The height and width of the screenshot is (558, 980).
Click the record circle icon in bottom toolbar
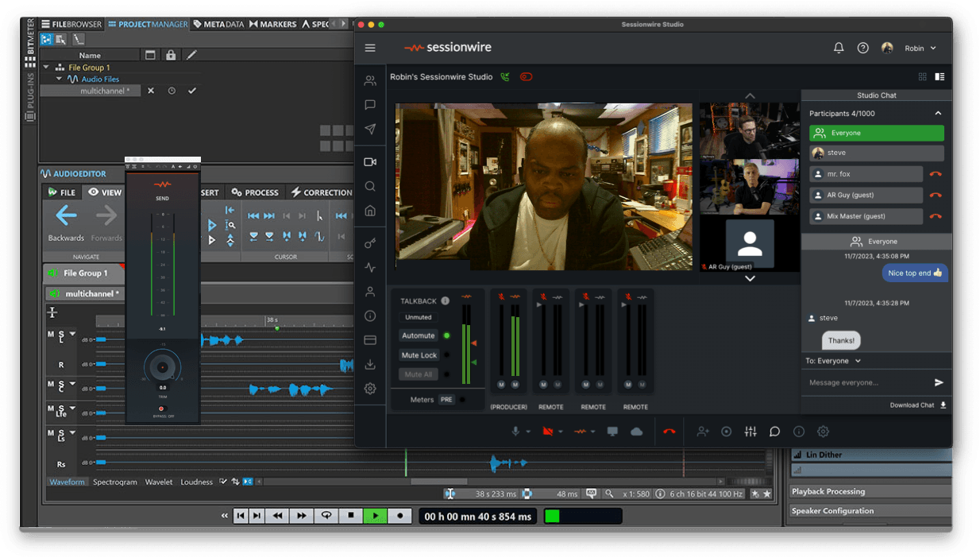727,432
